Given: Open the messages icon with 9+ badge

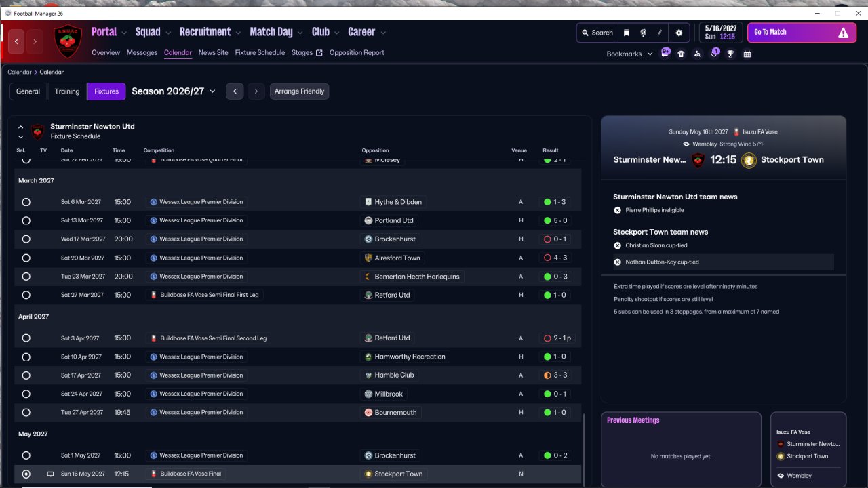Looking at the screenshot, I should (x=665, y=53).
